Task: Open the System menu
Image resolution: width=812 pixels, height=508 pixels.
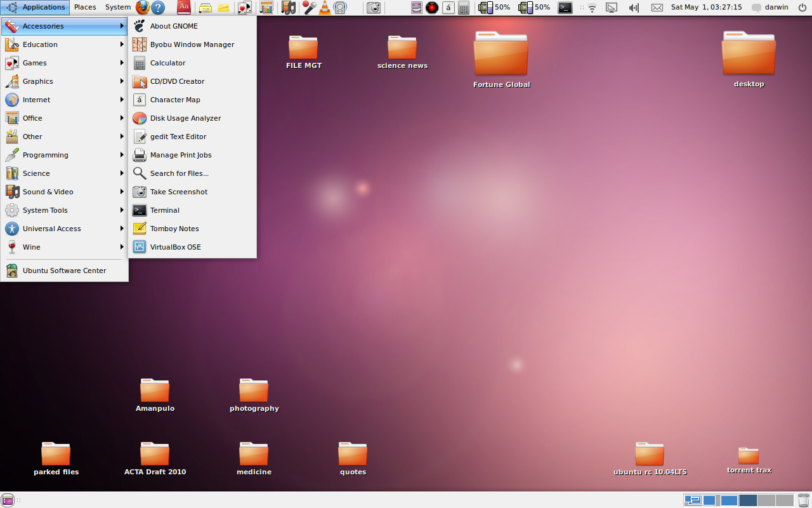Action: 116,8
